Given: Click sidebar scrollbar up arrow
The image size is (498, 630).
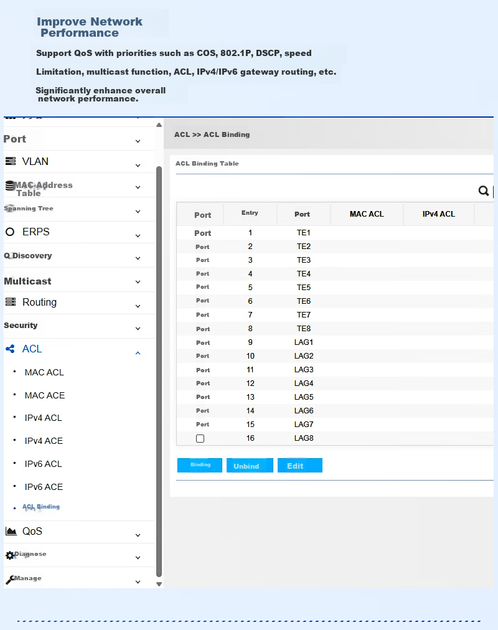Looking at the screenshot, I should pos(159,125).
